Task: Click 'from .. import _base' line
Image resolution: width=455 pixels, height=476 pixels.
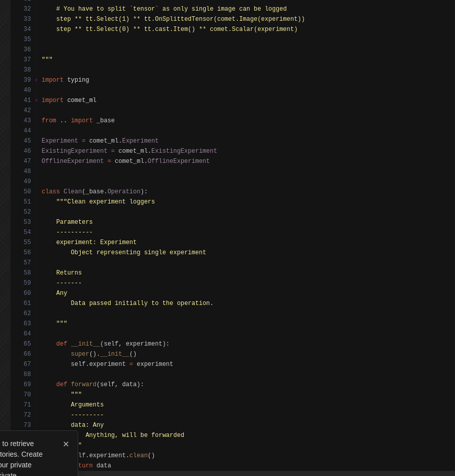Action: click(78, 120)
